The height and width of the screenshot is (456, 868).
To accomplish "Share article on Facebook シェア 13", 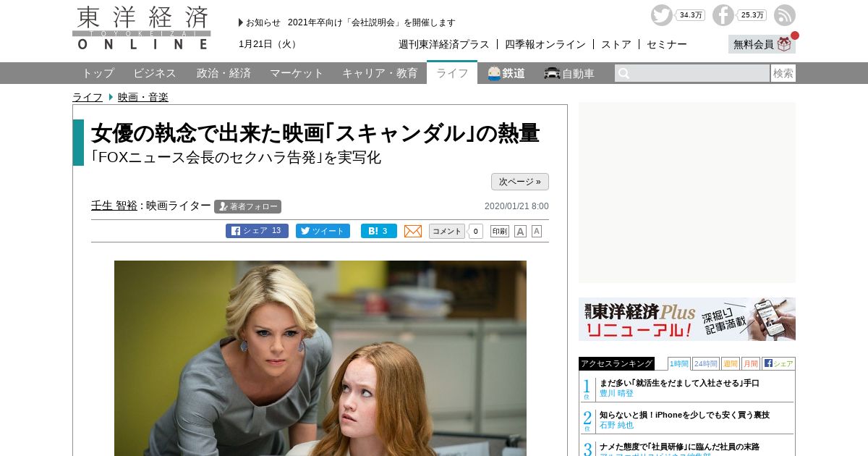I will pyautogui.click(x=257, y=231).
